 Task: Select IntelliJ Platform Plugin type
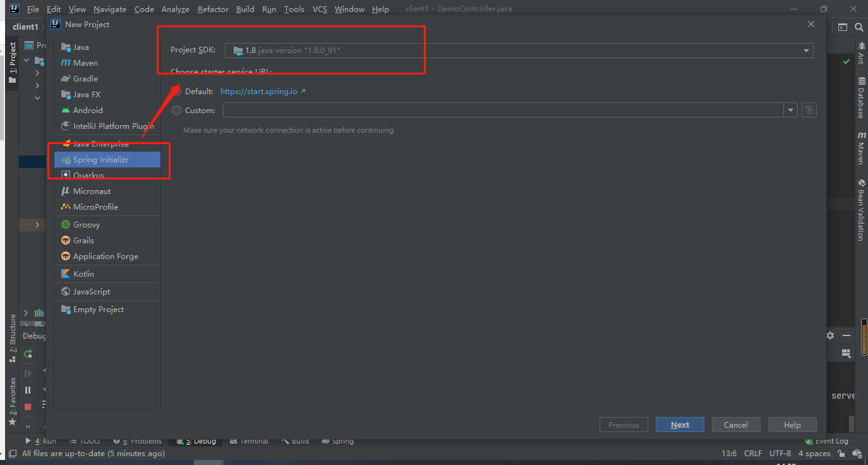pos(107,126)
